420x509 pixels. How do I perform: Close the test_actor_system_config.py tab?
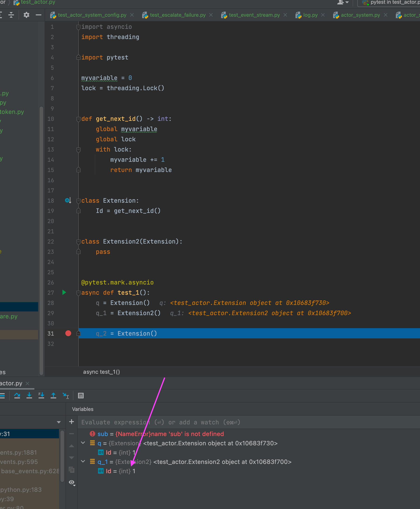(x=132, y=15)
